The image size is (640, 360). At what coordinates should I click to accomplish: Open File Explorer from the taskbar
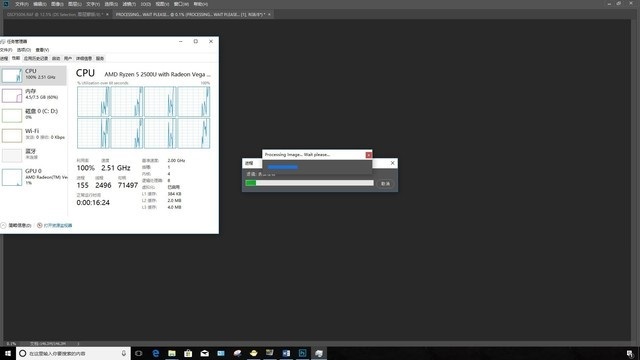click(x=172, y=353)
